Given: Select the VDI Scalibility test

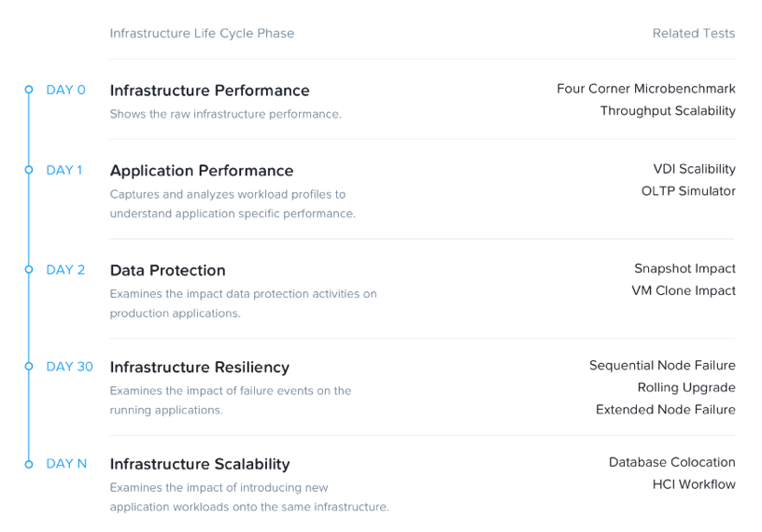Looking at the screenshot, I should point(694,169).
